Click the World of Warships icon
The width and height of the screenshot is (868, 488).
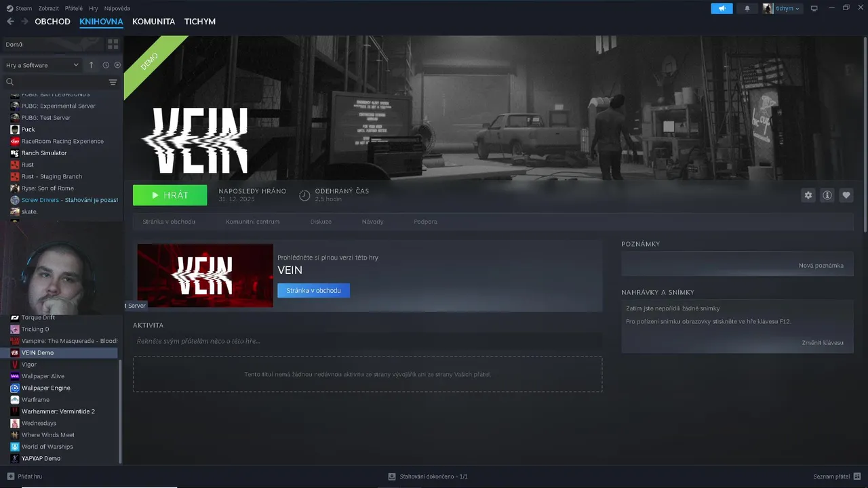15,447
